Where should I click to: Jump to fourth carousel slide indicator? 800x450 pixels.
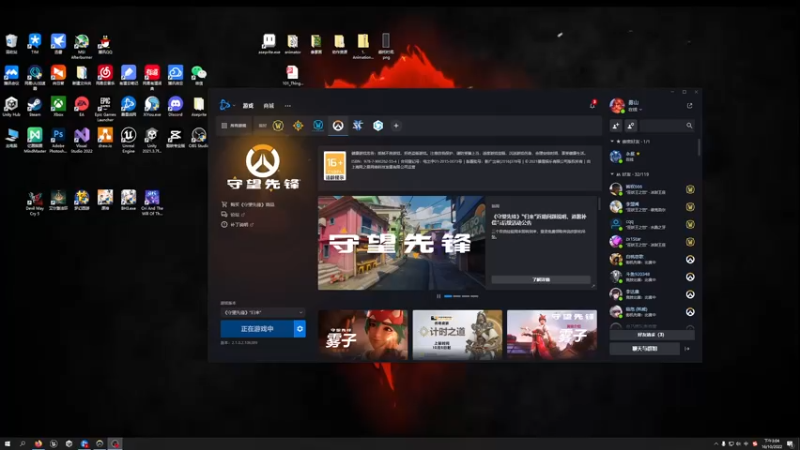click(x=474, y=296)
